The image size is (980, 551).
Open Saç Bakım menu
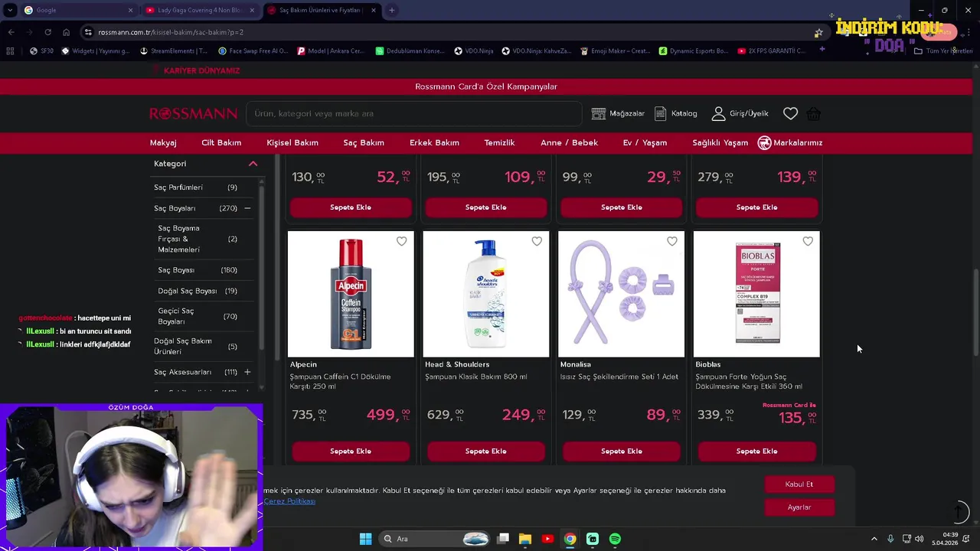tap(364, 142)
